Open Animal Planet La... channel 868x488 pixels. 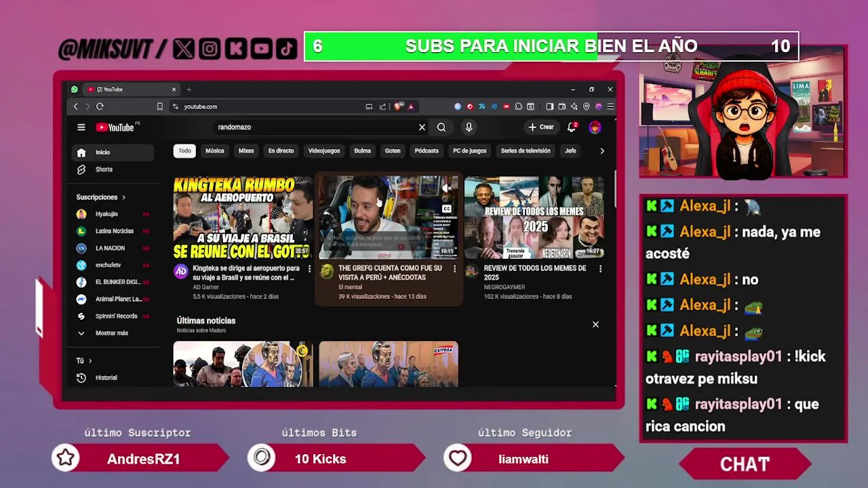[x=113, y=299]
